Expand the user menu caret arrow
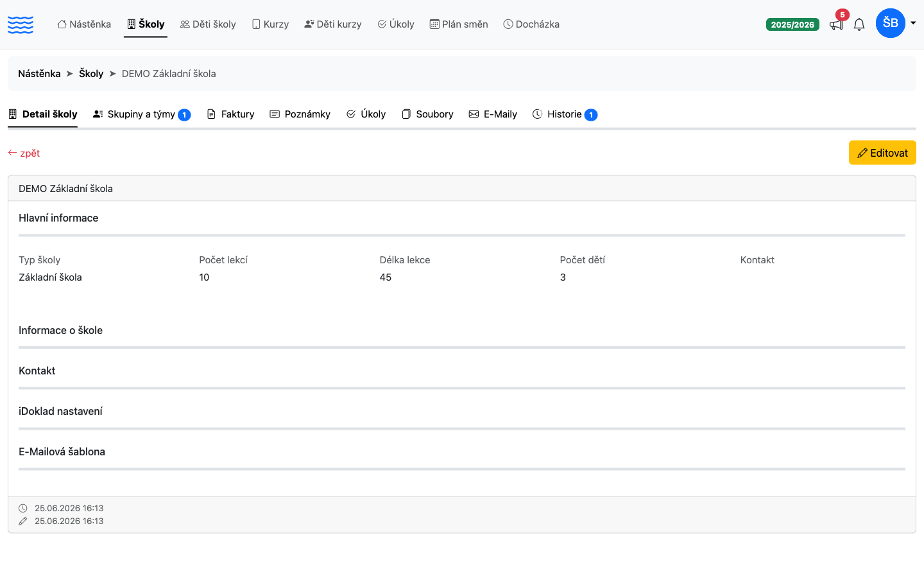This screenshot has height=578, width=924. (x=913, y=23)
